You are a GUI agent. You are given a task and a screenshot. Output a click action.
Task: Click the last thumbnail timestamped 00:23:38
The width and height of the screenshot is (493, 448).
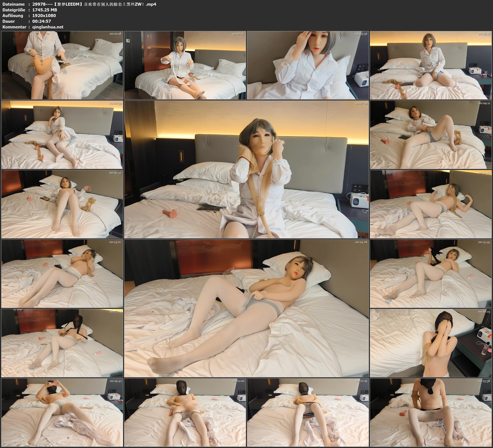[431, 412]
